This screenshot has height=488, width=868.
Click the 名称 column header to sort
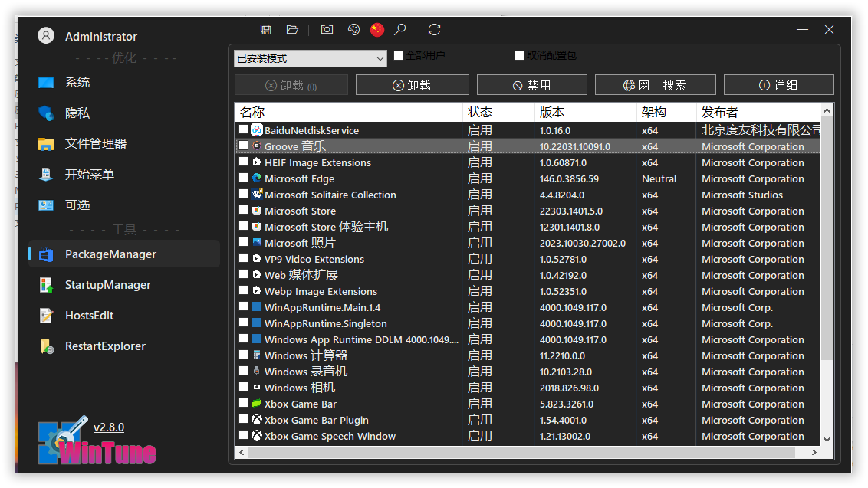pos(348,112)
